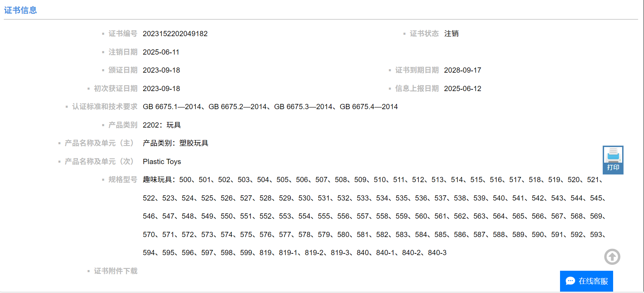Viewport: 644px width, 293px height.
Task: Click the product category 2202：玩具 value
Action: (162, 125)
